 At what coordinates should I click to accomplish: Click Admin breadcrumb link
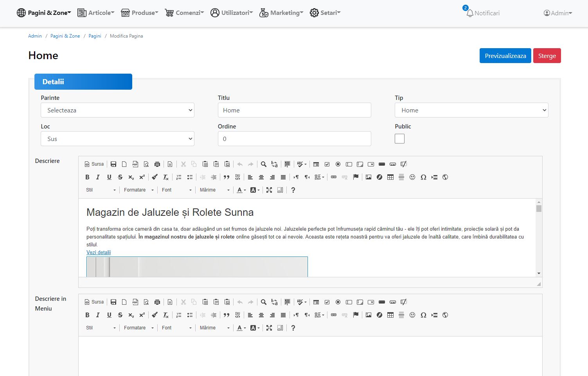click(x=35, y=36)
